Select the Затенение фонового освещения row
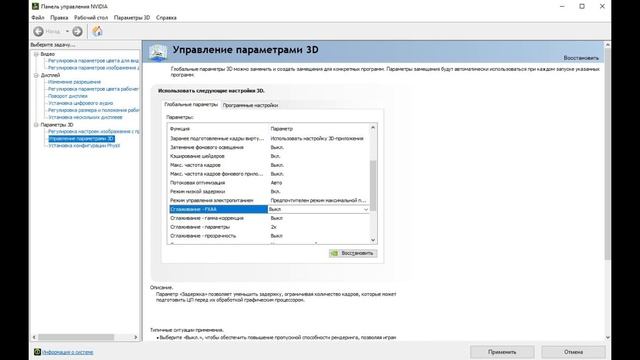This screenshot has width=640, height=360. 269,147
